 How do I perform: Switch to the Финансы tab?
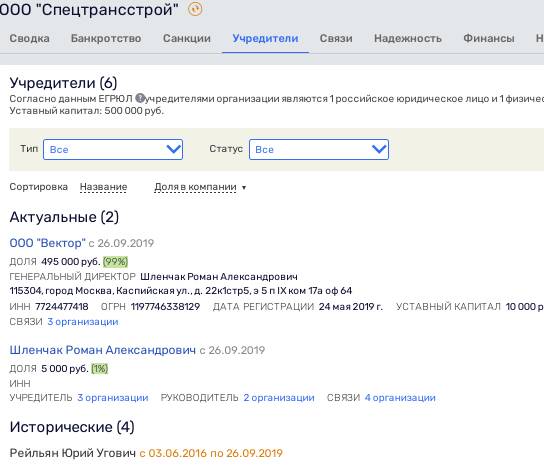tap(489, 38)
